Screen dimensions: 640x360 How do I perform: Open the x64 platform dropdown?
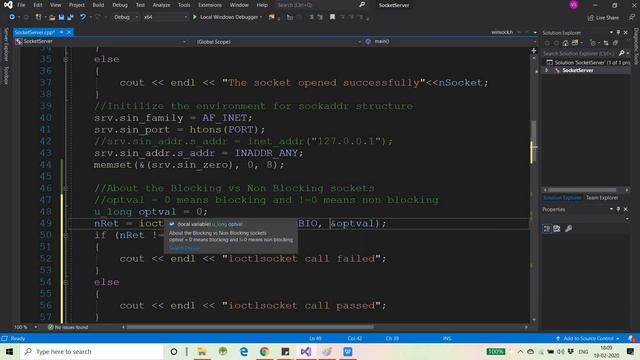pyautogui.click(x=165, y=17)
